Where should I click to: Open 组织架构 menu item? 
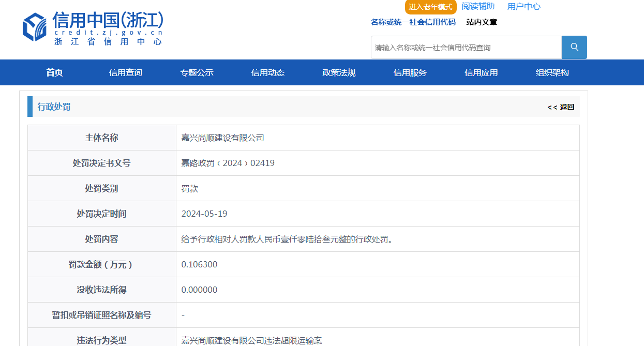pyautogui.click(x=552, y=72)
